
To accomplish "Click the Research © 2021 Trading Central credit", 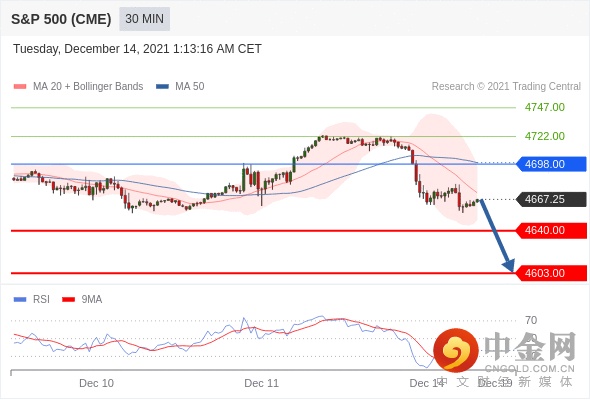I will click(506, 87).
